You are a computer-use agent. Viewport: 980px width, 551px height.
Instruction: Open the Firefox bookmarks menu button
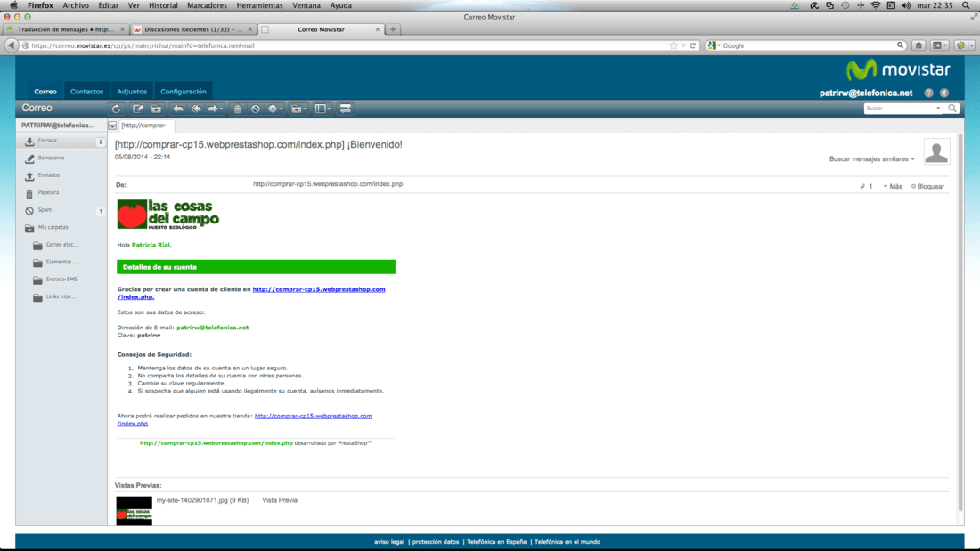click(938, 45)
